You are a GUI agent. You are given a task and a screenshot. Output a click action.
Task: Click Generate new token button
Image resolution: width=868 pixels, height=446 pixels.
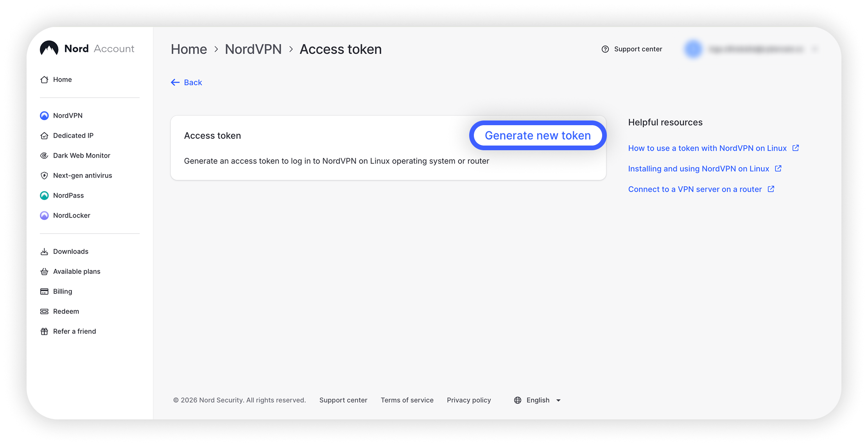coord(538,135)
